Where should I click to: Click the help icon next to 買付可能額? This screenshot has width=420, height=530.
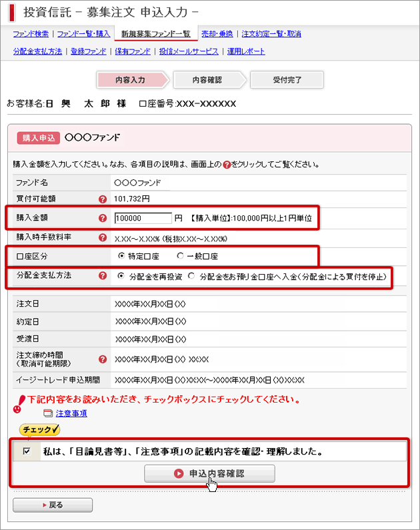[103, 199]
